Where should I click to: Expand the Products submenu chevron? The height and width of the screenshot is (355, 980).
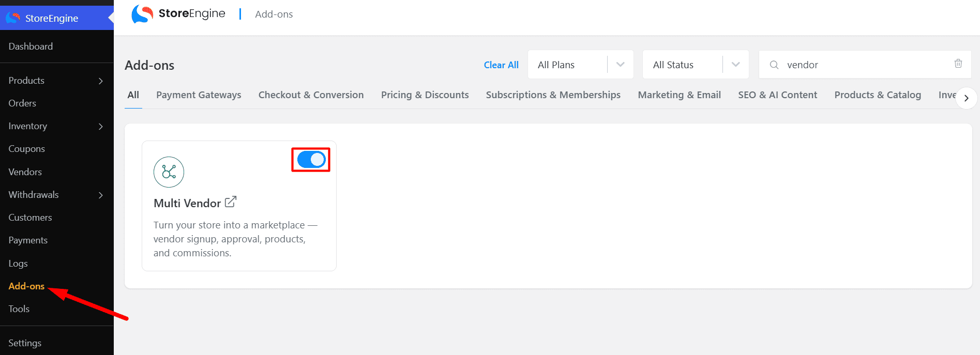tap(101, 81)
